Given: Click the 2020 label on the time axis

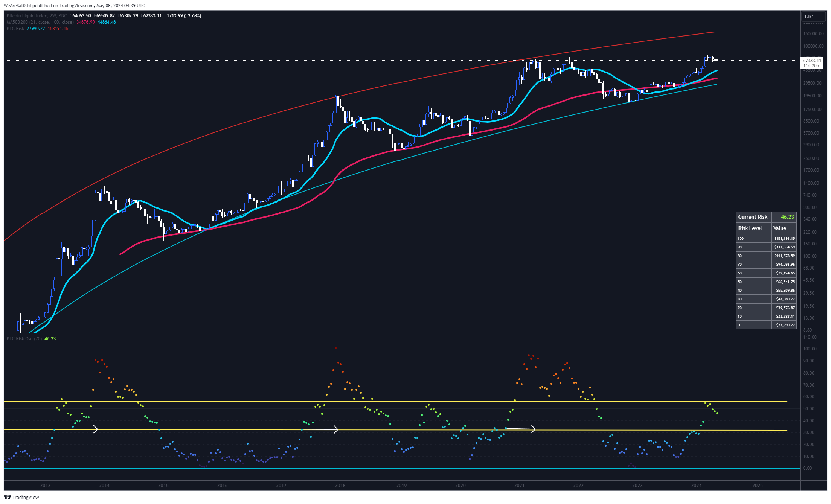Looking at the screenshot, I should pyautogui.click(x=460, y=486).
